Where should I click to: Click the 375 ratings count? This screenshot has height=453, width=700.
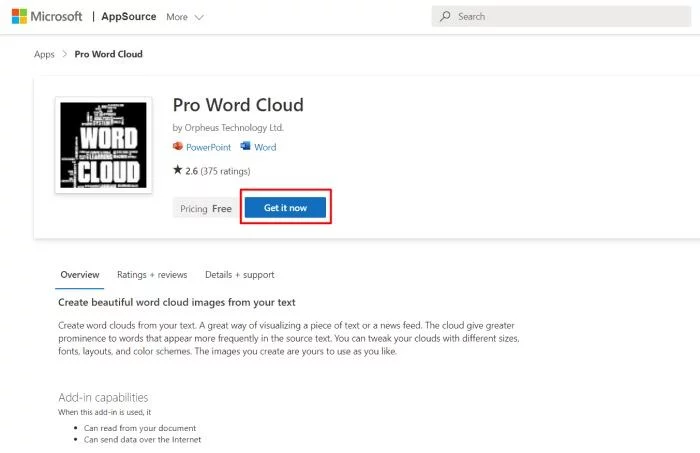click(x=225, y=171)
